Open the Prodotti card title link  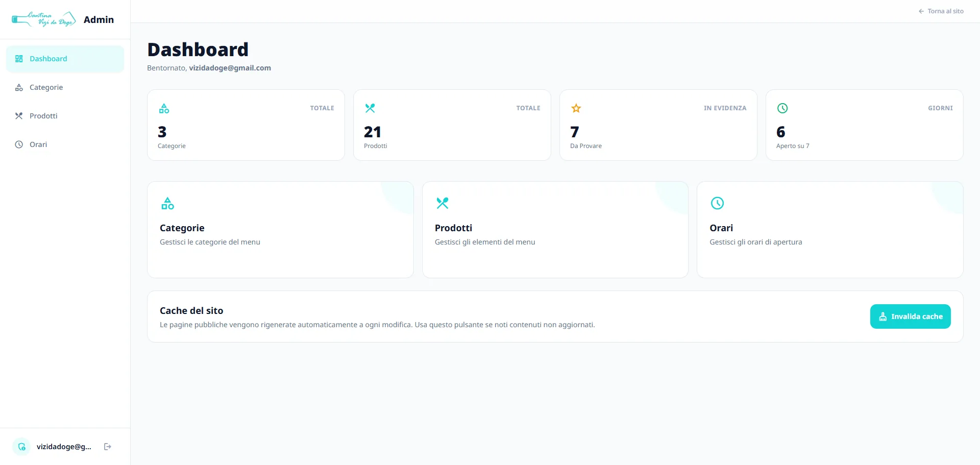453,228
